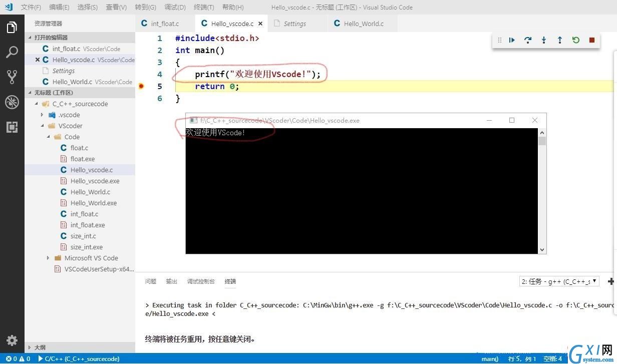Open the Search view in the activity bar
The width and height of the screenshot is (617, 364).
[x=12, y=52]
